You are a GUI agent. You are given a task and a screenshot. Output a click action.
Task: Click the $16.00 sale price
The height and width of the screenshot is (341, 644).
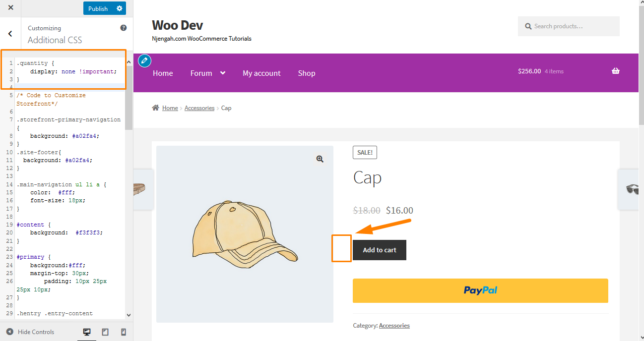[x=399, y=210]
